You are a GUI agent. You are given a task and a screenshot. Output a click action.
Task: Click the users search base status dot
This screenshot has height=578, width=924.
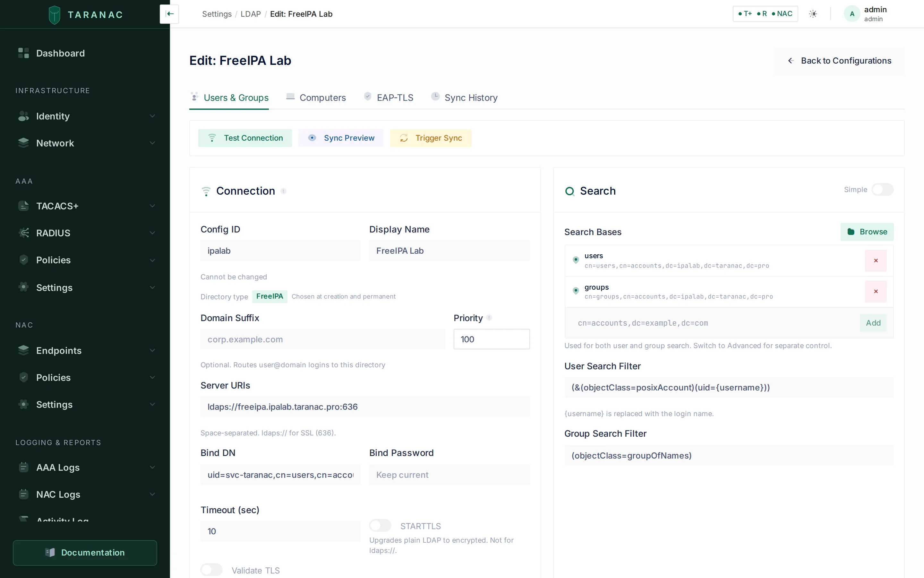[x=576, y=260]
